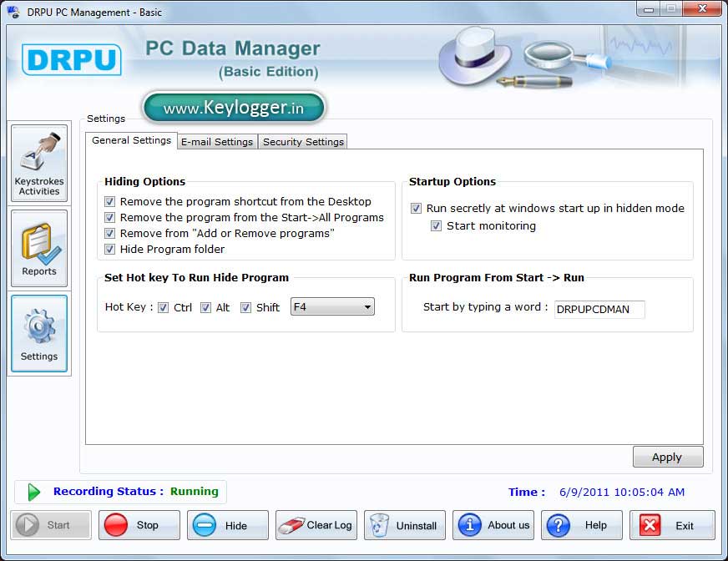Switch to E-mail Settings tab
Viewport: 728px width, 561px height.
coord(217,142)
